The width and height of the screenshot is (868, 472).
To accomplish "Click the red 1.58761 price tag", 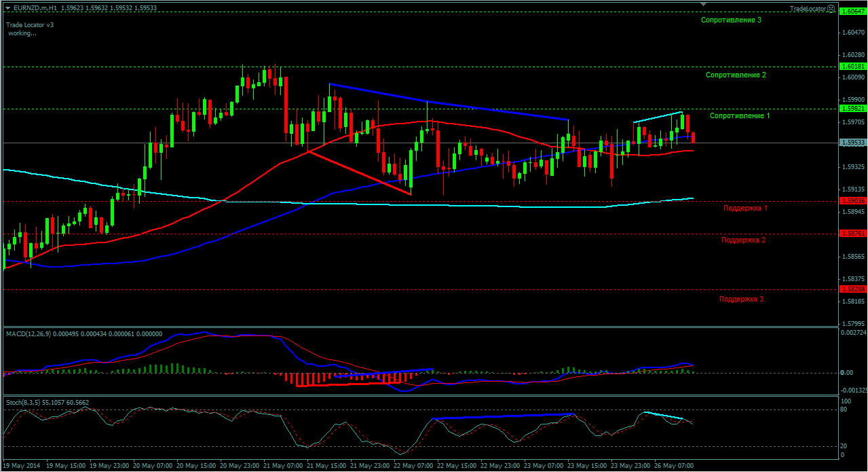I will click(x=852, y=233).
